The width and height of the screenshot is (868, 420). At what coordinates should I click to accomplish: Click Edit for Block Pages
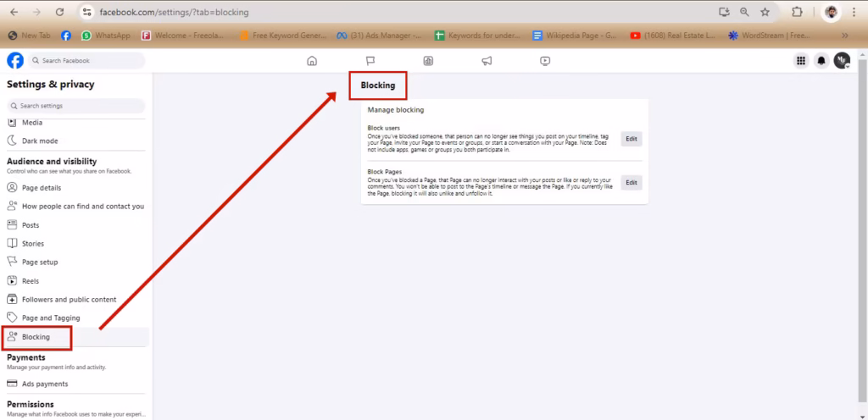(631, 182)
